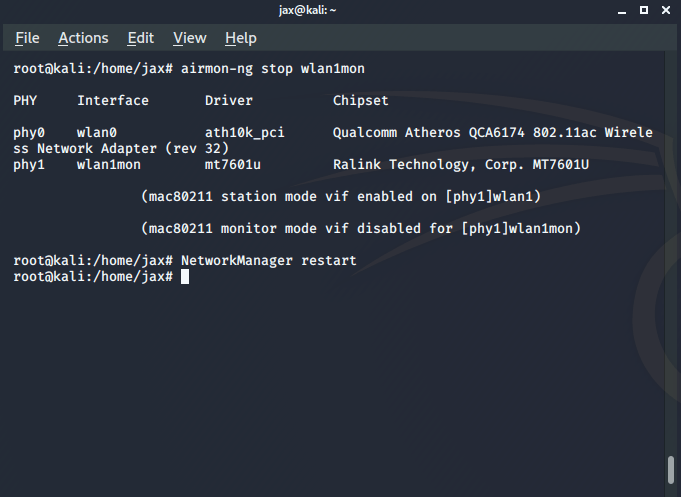Screen dimensions: 681x497
Task: Click the 'wlan0' interface name
Action: tap(97, 133)
